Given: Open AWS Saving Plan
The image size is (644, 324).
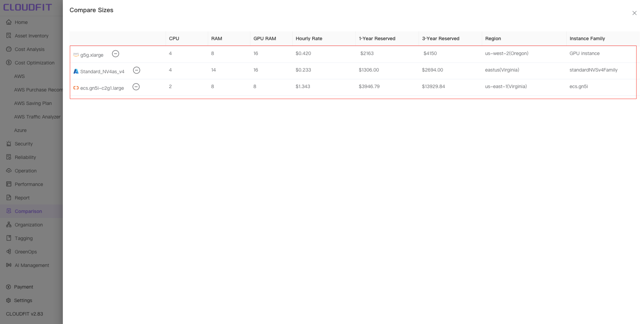Looking at the screenshot, I should click(x=33, y=103).
